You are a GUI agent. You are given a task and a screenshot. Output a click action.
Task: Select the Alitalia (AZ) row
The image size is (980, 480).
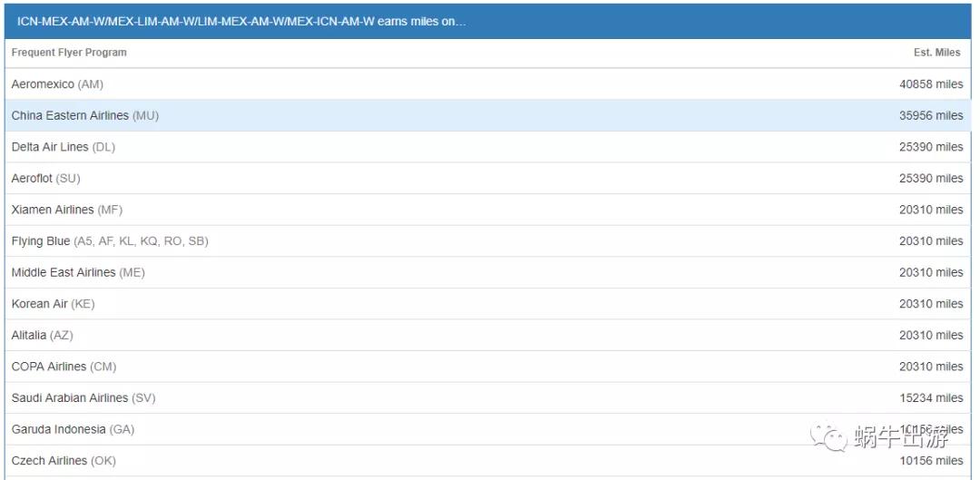[x=488, y=335]
